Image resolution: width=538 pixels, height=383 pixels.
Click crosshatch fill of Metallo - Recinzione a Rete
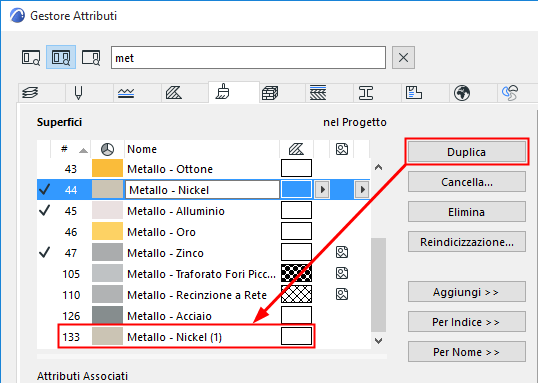coord(296,294)
